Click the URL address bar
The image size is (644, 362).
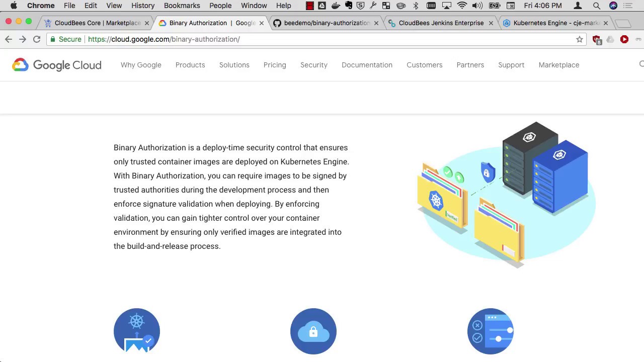(x=317, y=39)
